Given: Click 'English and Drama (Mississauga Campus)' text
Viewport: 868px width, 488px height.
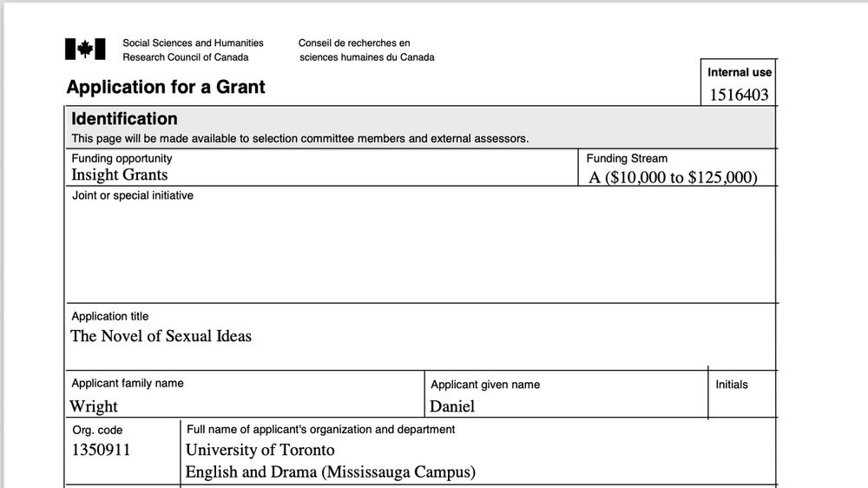Looking at the screenshot, I should click(331, 472).
